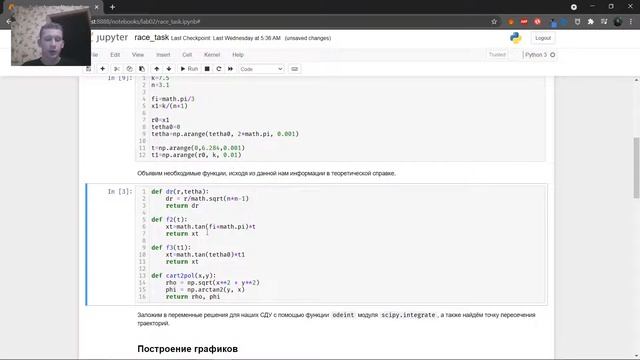Open the shield-shaped extension icon
640x360 pixels.
click(x=577, y=22)
